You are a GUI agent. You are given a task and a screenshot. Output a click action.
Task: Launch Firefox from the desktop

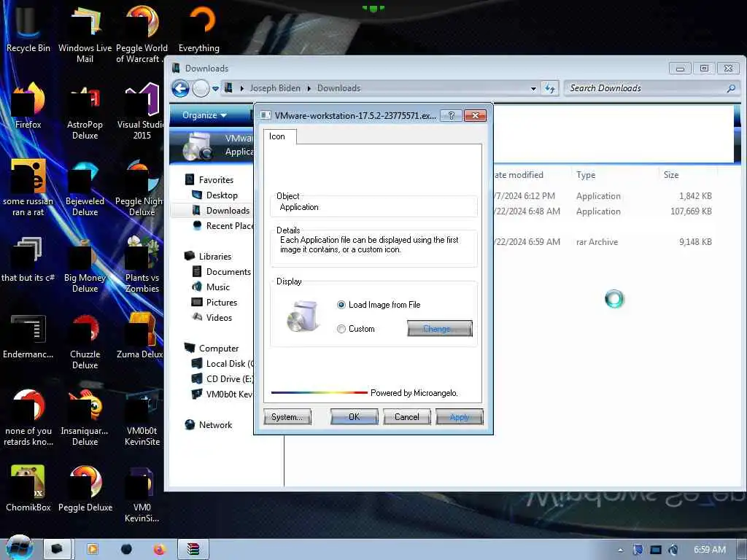click(x=28, y=106)
